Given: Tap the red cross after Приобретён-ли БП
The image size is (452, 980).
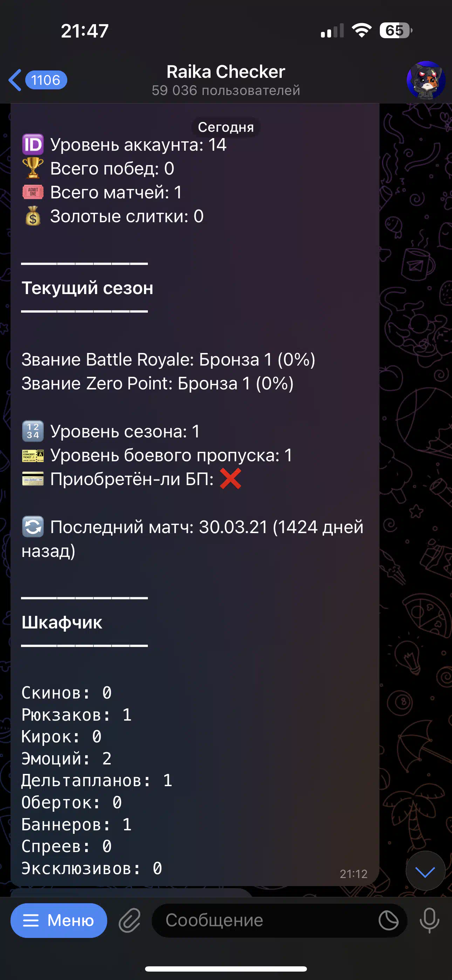Looking at the screenshot, I should point(231,478).
